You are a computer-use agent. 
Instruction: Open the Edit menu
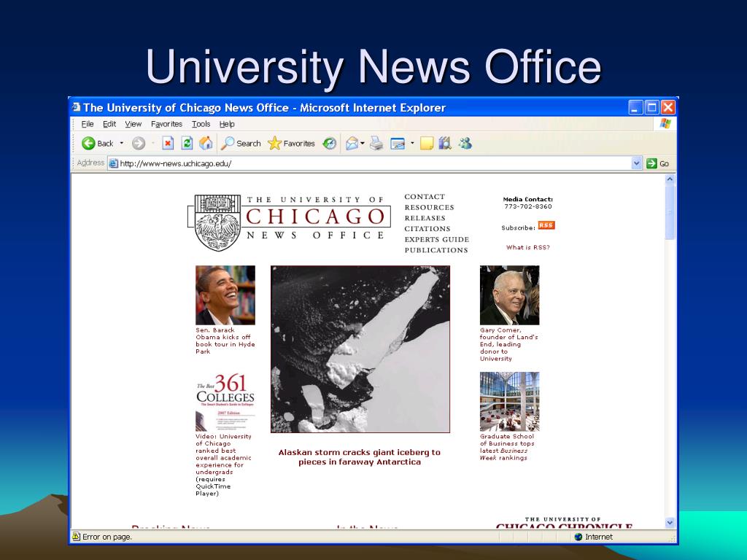[x=109, y=124]
